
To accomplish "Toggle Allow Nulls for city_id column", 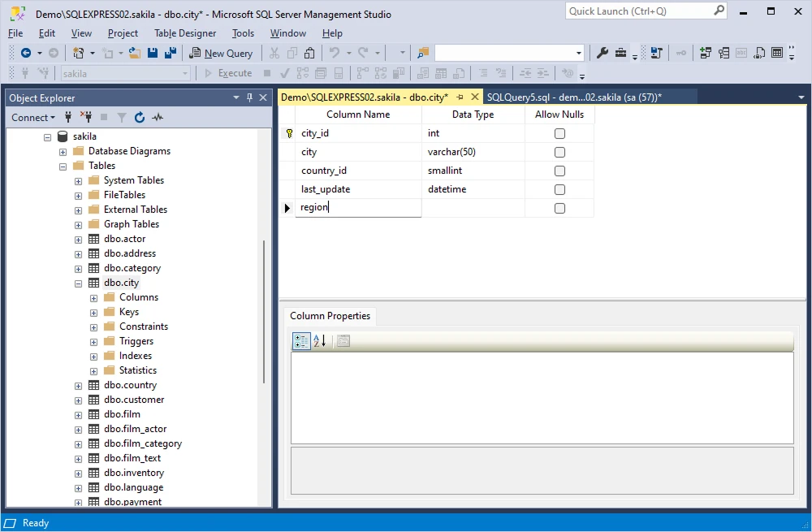I will (x=559, y=134).
